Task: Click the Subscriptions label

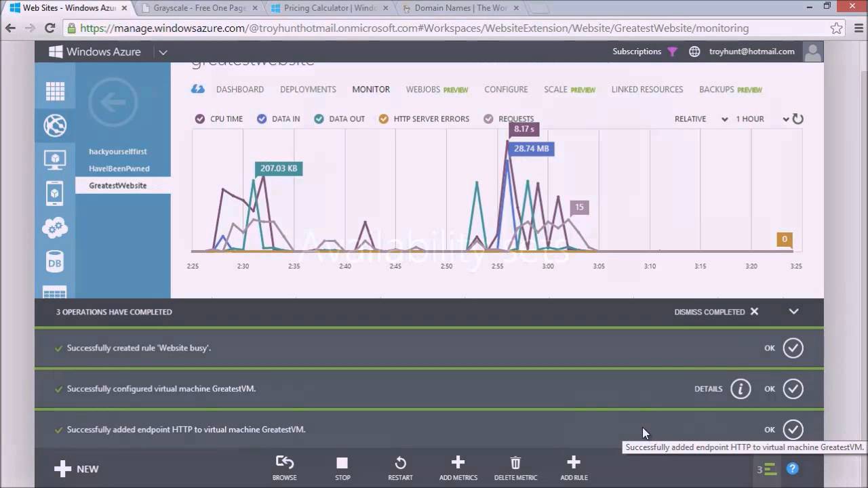Action: click(637, 52)
